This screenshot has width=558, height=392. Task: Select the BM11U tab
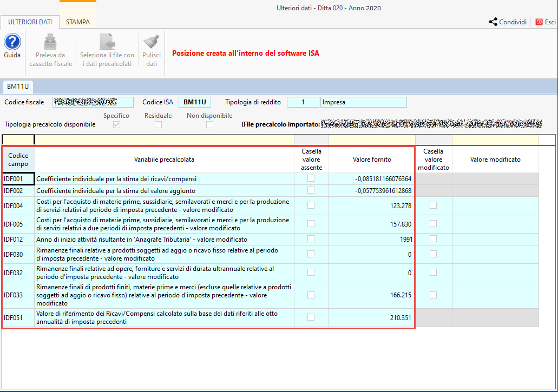pos(18,87)
